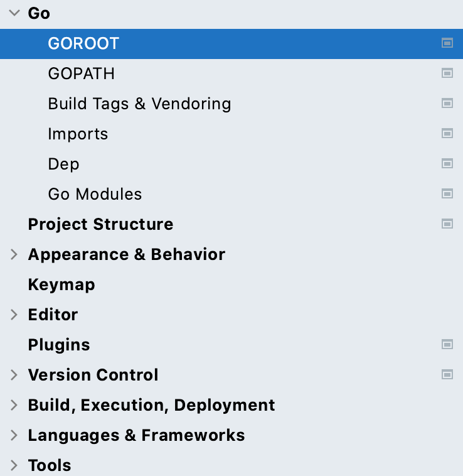Screen dimensions: 463x476
Task: Click project-level icon beside Plugins
Action: 447,345
